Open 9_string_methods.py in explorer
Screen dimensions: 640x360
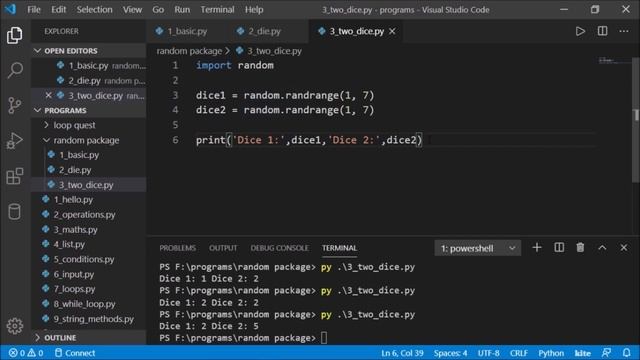point(93,319)
